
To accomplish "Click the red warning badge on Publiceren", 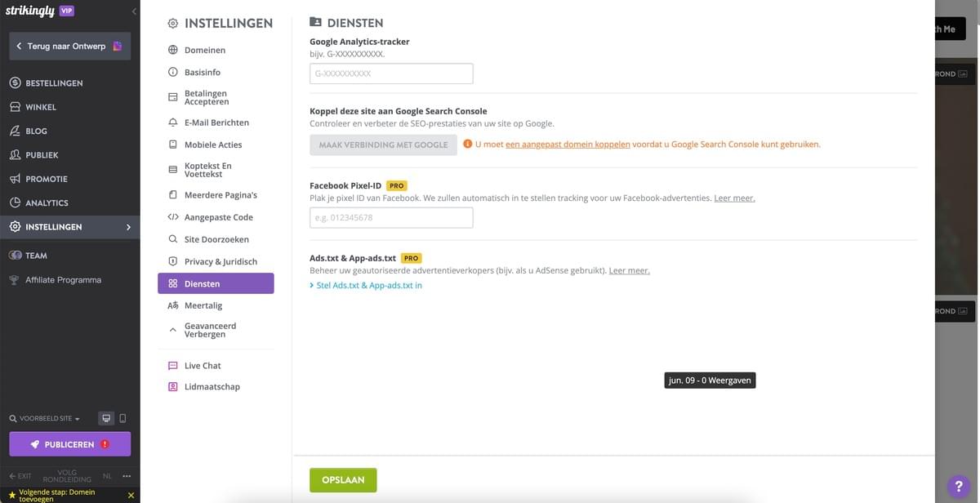I will point(105,444).
